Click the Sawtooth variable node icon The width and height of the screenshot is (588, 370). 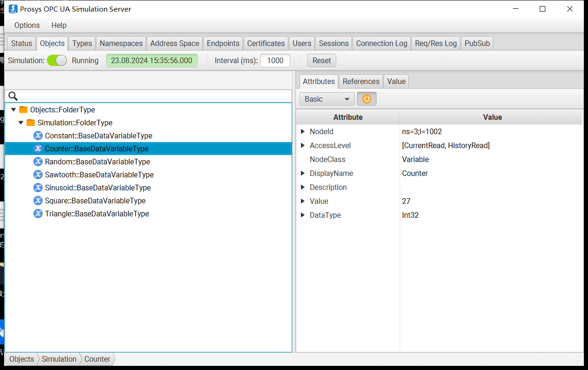38,175
